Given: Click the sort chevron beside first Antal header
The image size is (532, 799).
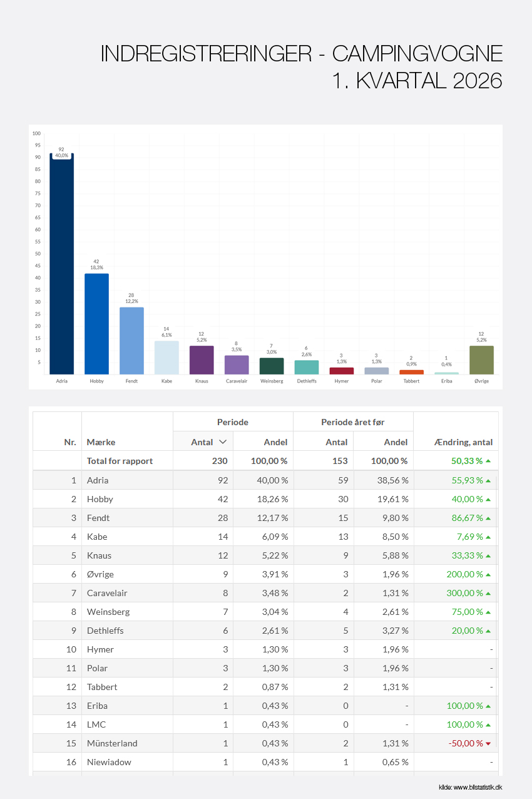Looking at the screenshot, I should [x=222, y=442].
